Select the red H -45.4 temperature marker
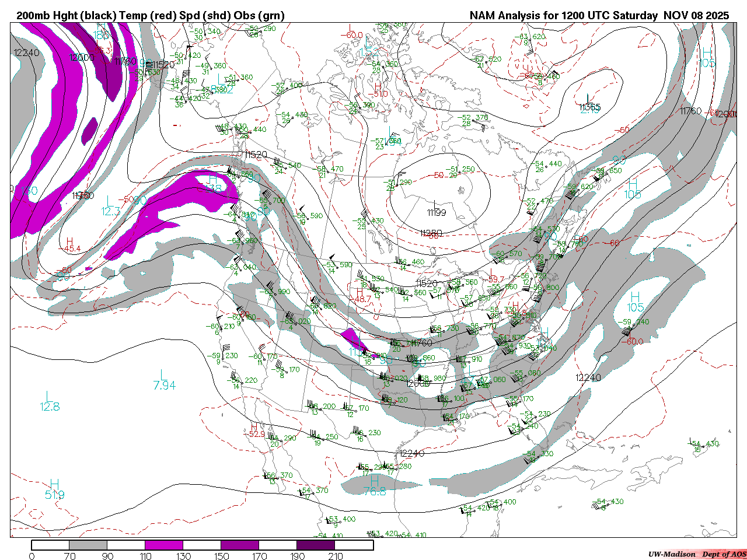This screenshot has height=560, width=747. pos(70,245)
